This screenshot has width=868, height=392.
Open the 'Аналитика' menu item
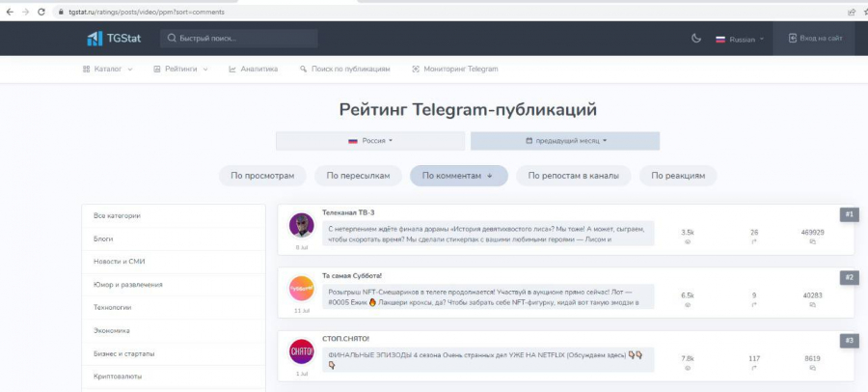click(x=254, y=70)
